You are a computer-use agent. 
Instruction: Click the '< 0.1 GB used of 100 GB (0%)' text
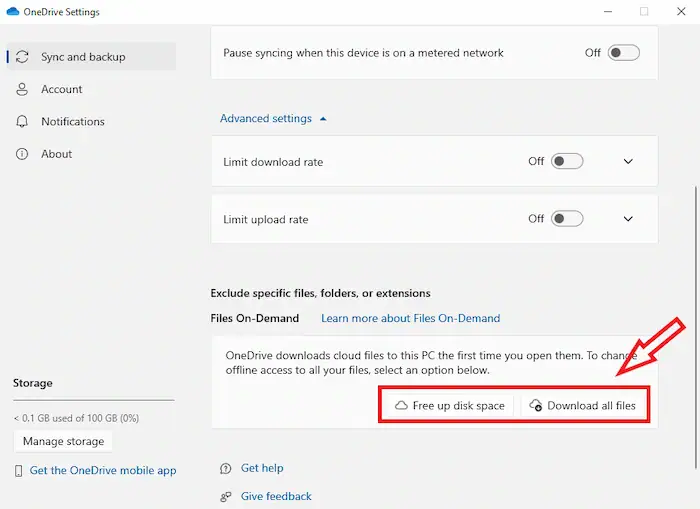76,418
